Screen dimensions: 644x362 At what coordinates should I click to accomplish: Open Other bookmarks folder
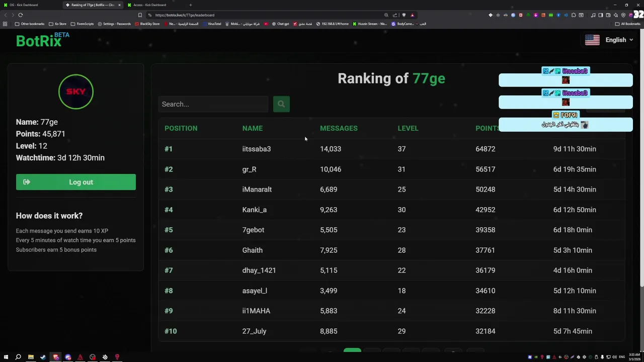click(x=30, y=24)
